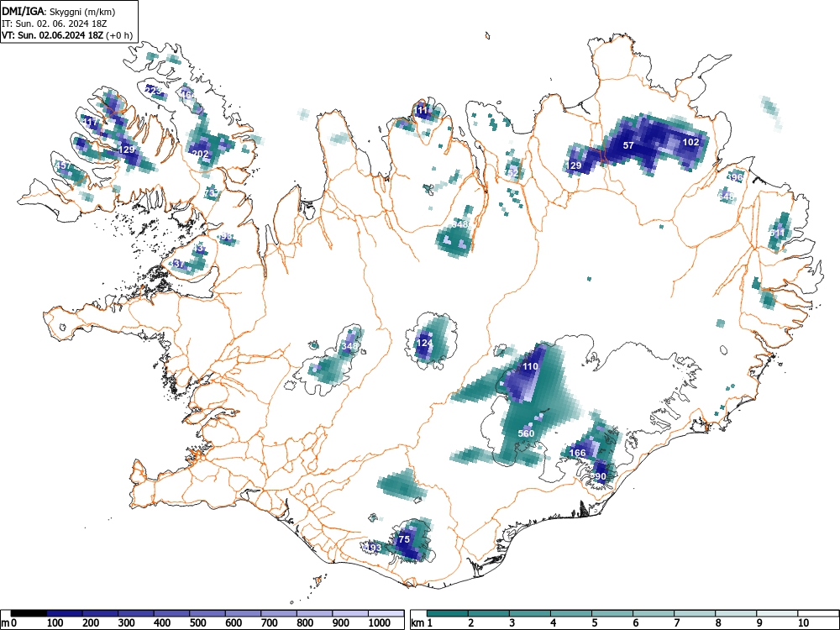
Task: Click the visibility value '57' on the map
Action: [x=628, y=145]
